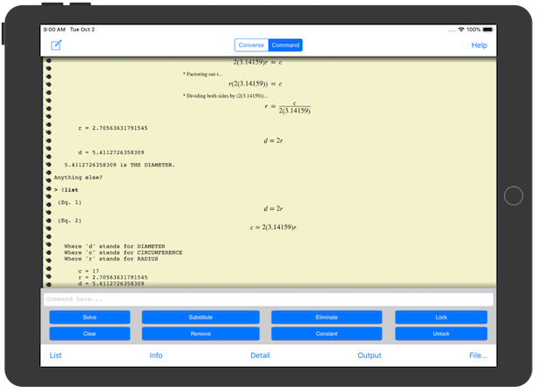
Task: Open the Info tab
Action: click(x=156, y=355)
